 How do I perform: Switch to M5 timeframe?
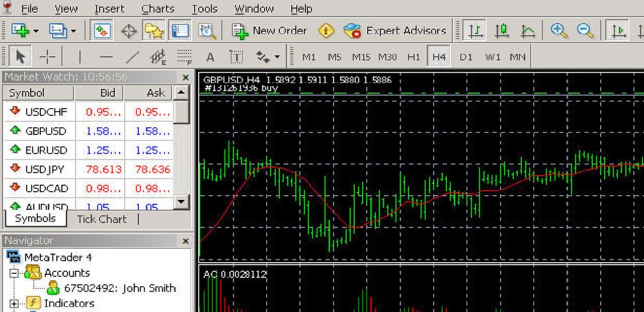(335, 57)
